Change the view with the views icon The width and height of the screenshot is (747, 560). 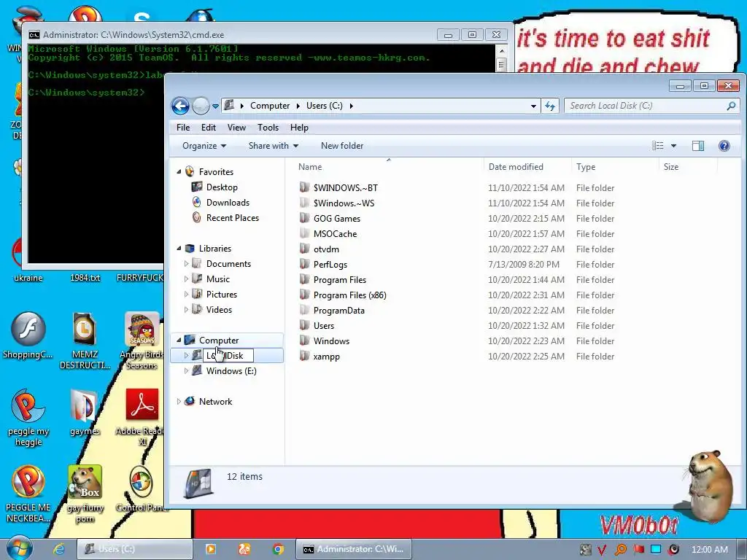657,146
